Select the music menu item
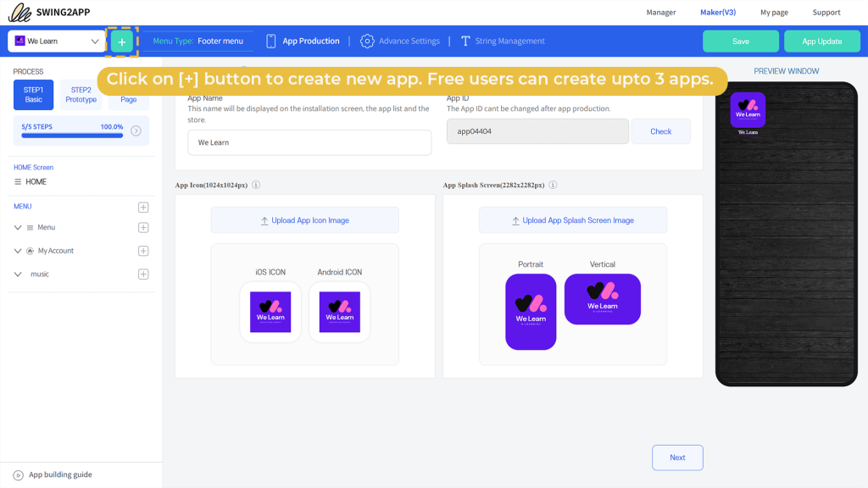The image size is (868, 488). click(40, 274)
